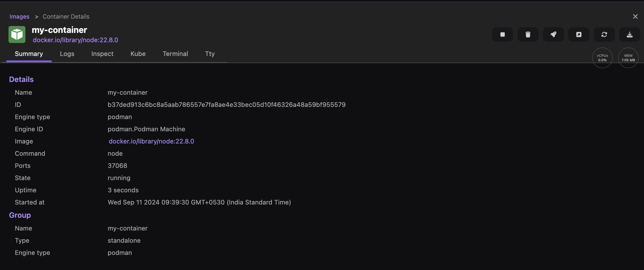
Task: Click the MEM usage gauge
Action: [x=628, y=58]
